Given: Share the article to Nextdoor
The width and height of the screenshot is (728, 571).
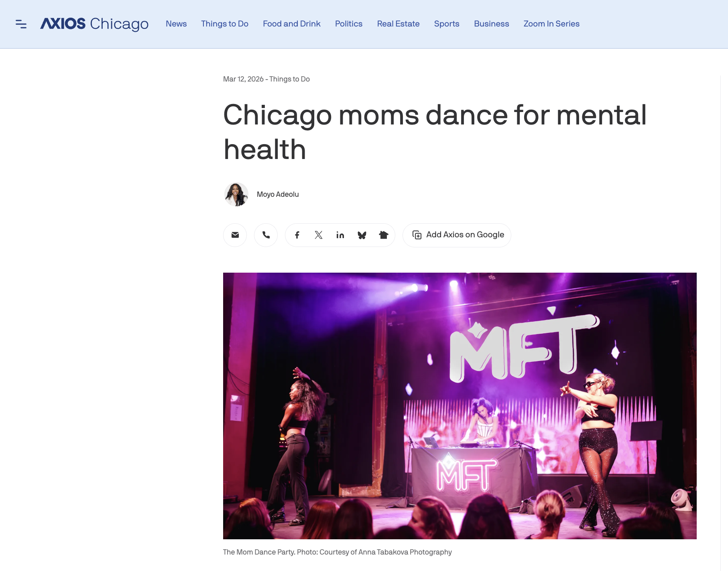Looking at the screenshot, I should pos(384,235).
